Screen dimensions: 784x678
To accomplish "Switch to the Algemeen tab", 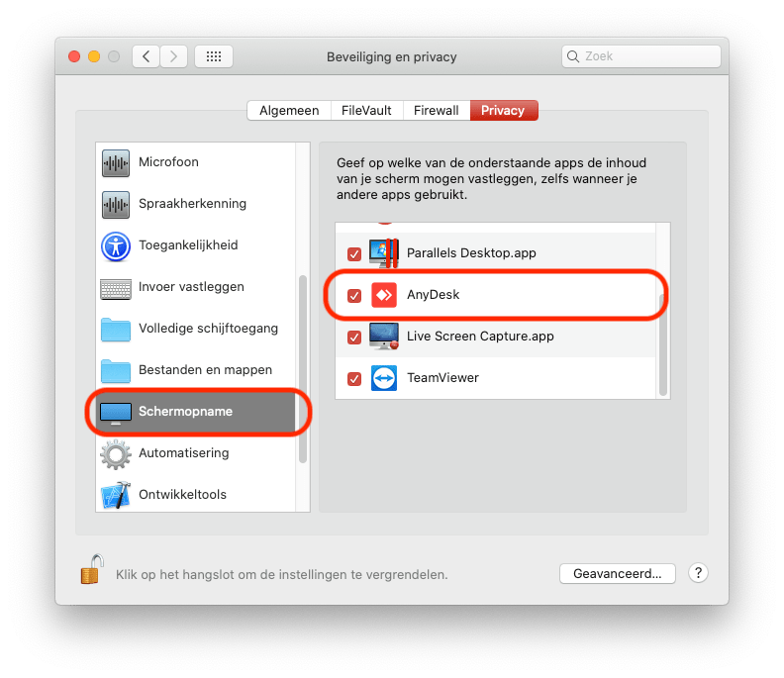I will [x=289, y=111].
